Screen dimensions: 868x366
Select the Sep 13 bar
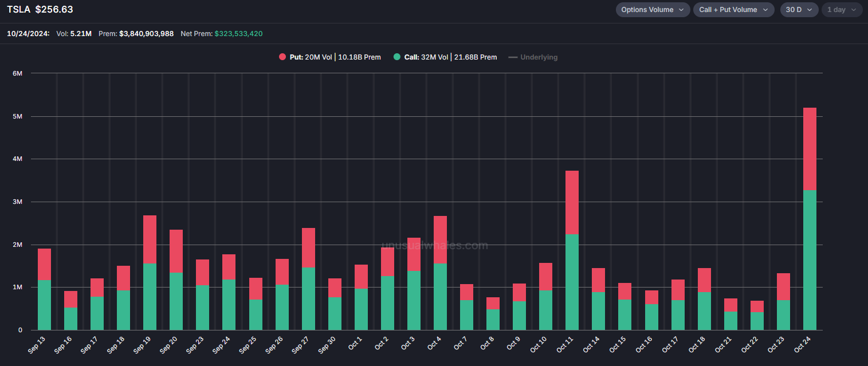(44, 289)
